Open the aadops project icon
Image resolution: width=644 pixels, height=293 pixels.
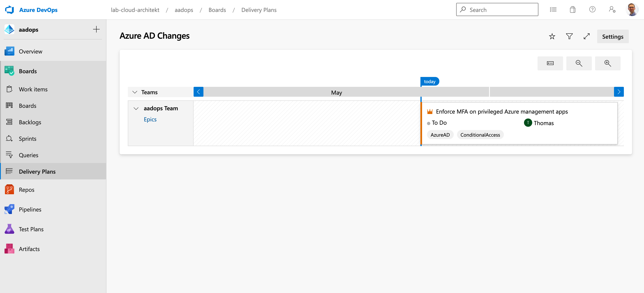coord(9,30)
